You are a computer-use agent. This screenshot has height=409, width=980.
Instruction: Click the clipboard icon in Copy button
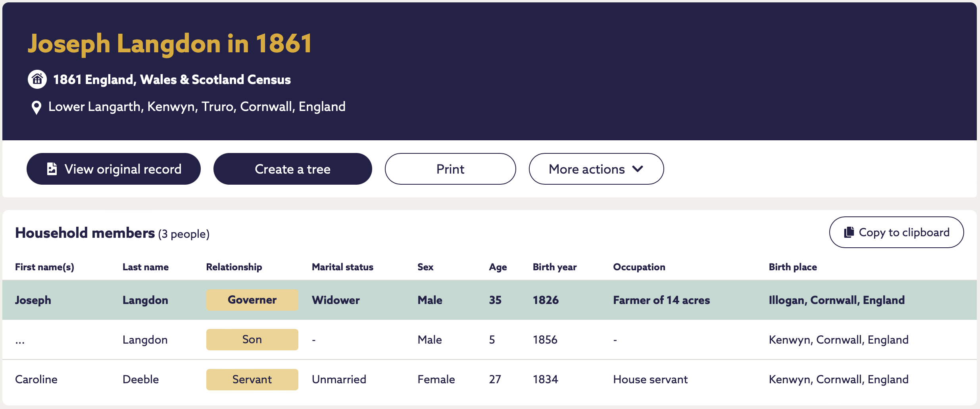tap(849, 232)
